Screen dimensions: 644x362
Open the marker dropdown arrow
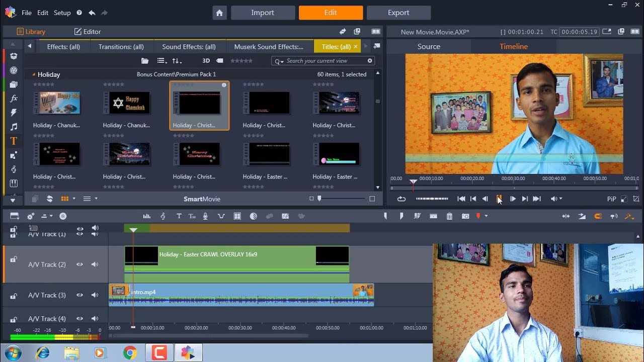tap(486, 216)
